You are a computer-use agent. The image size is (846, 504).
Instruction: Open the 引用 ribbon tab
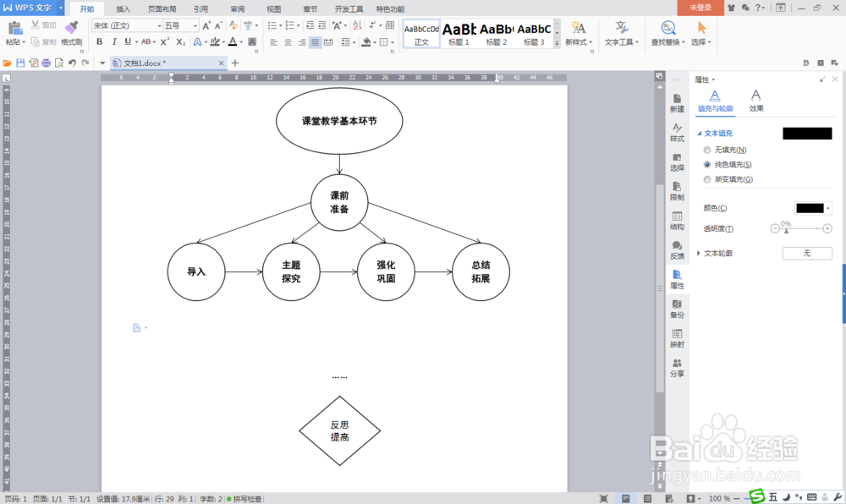(x=201, y=9)
